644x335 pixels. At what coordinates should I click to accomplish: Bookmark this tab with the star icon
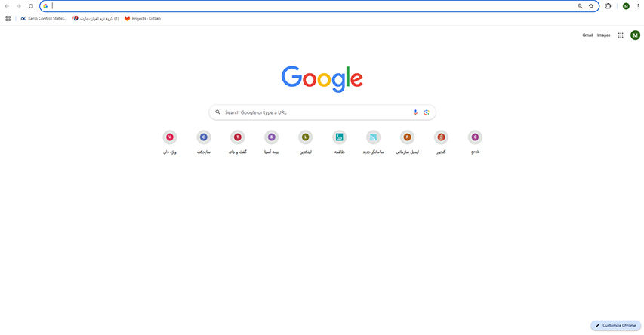point(591,6)
